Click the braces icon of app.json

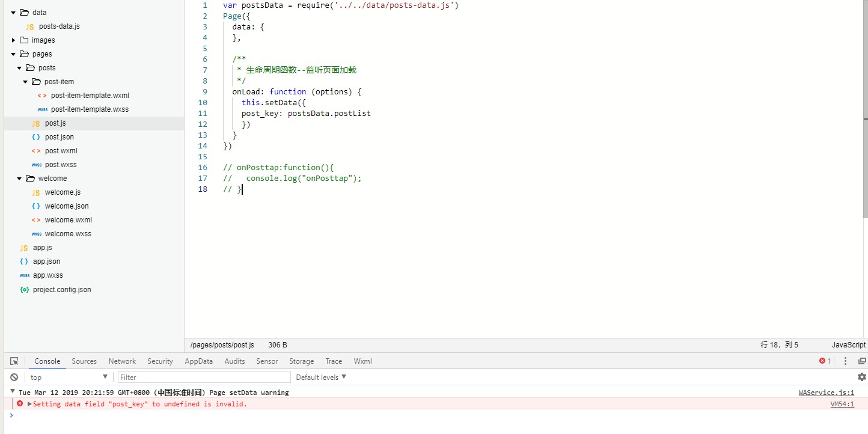(24, 261)
